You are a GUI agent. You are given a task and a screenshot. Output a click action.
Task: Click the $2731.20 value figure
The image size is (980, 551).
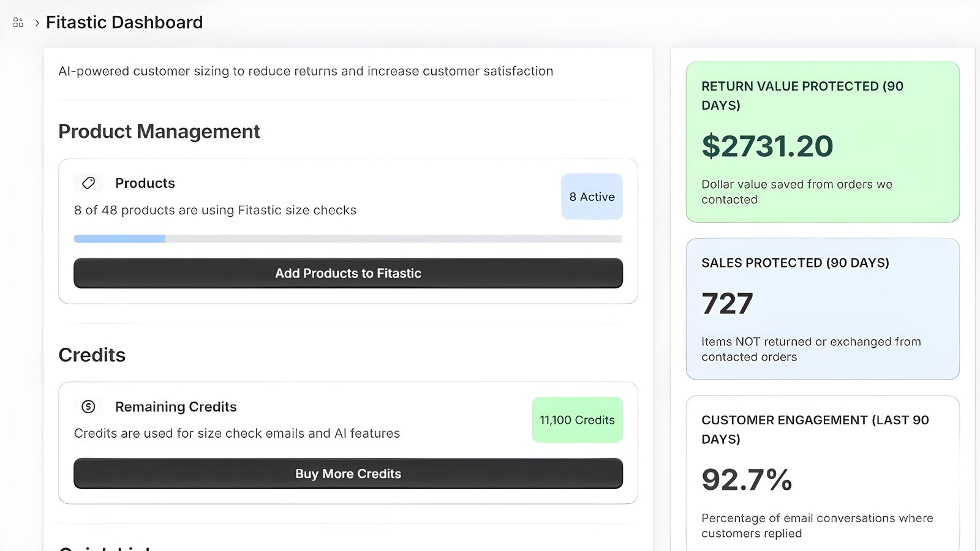(x=767, y=146)
